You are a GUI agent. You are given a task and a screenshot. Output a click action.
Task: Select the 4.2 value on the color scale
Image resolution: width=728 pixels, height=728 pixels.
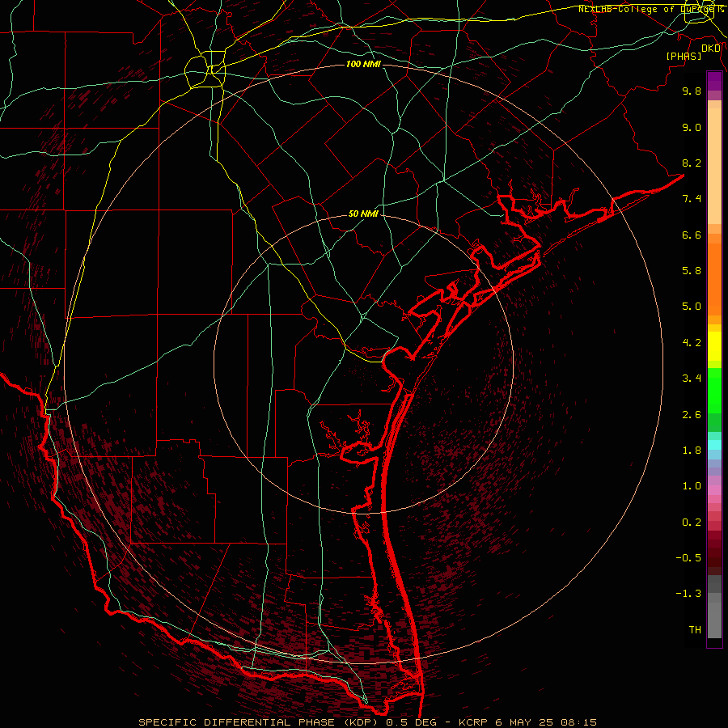point(692,343)
